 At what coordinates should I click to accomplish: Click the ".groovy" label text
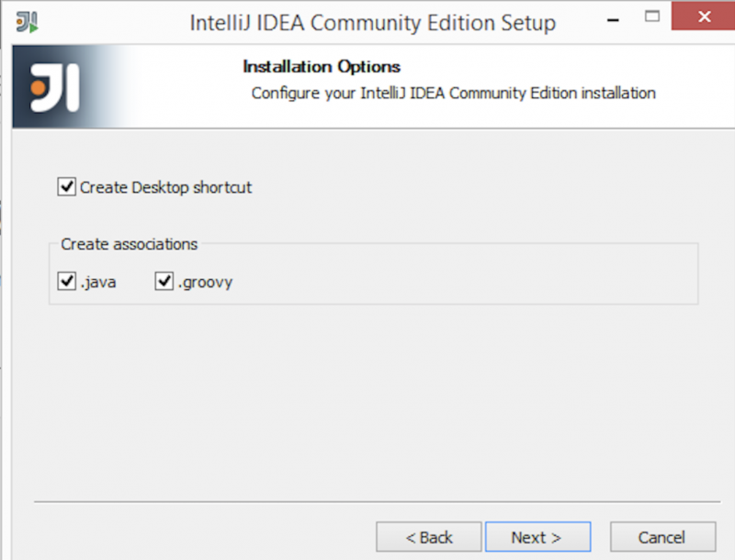click(206, 282)
